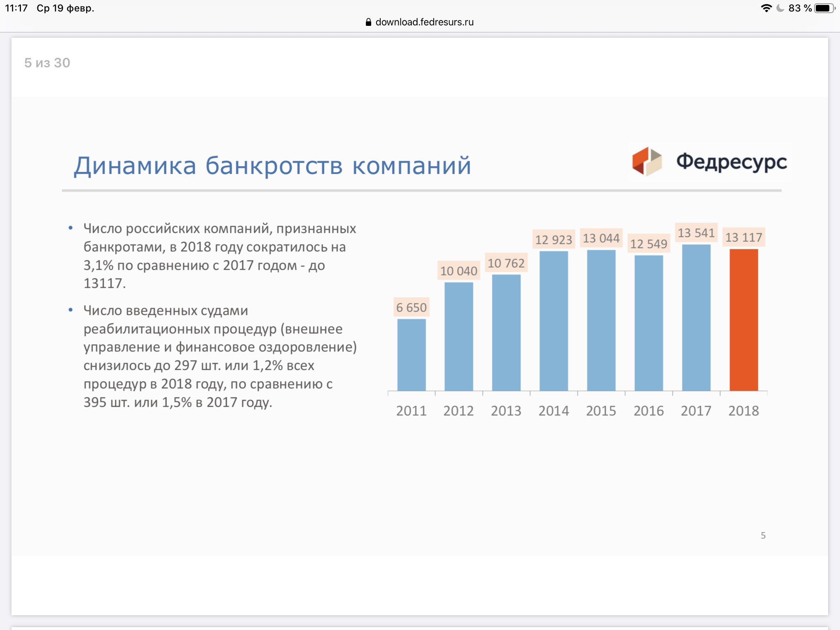The image size is (840, 630).
Task: Tap the Wi-Fi status icon
Action: click(766, 8)
